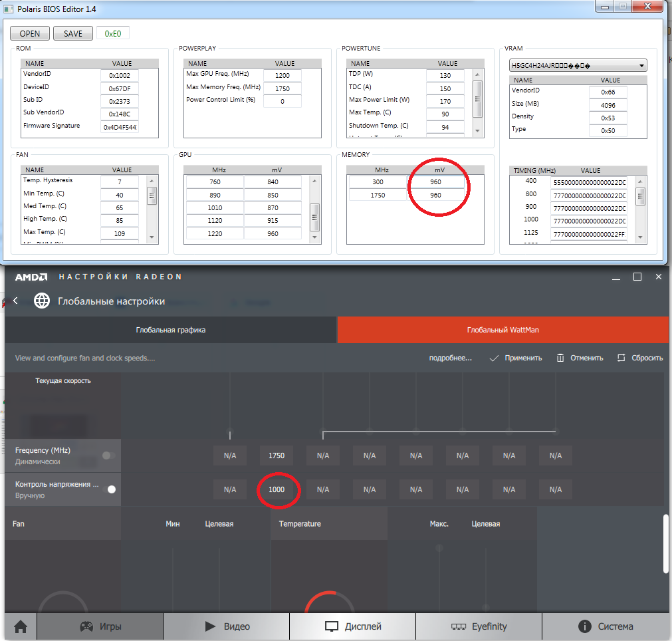Switch to the Глобальный WattMan tab

503,330
